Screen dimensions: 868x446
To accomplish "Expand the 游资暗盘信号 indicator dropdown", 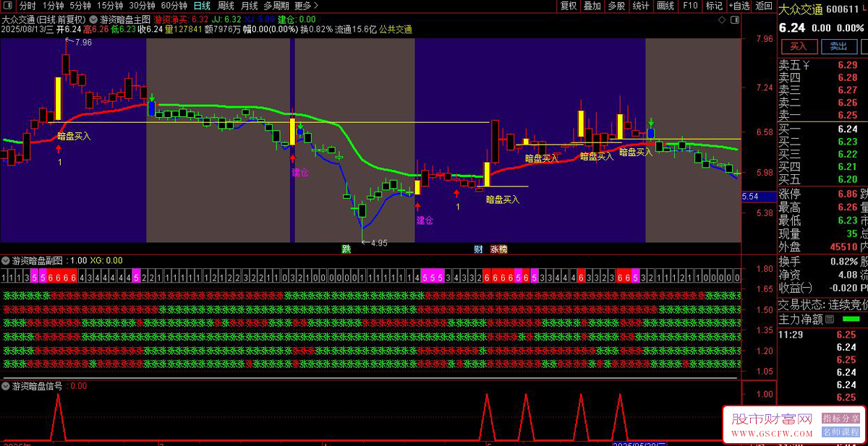I will pos(6,386).
